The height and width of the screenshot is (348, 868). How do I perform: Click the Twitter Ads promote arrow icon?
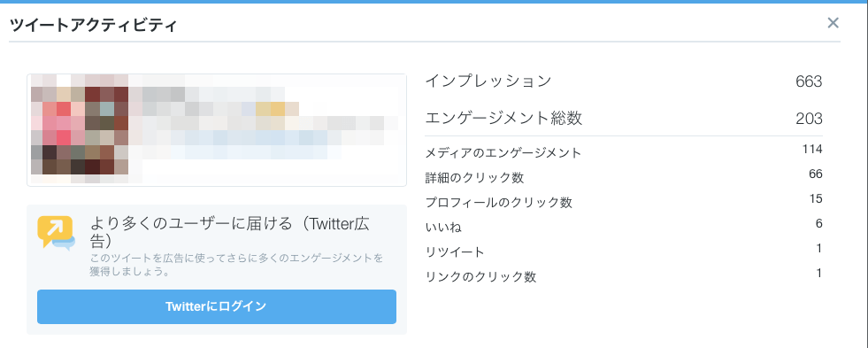point(56,233)
